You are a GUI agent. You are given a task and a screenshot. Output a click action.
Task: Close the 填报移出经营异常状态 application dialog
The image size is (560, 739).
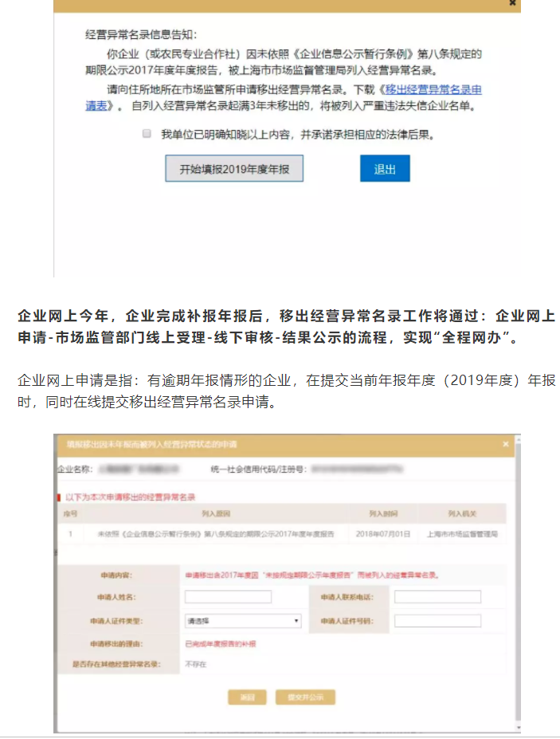coord(505,444)
